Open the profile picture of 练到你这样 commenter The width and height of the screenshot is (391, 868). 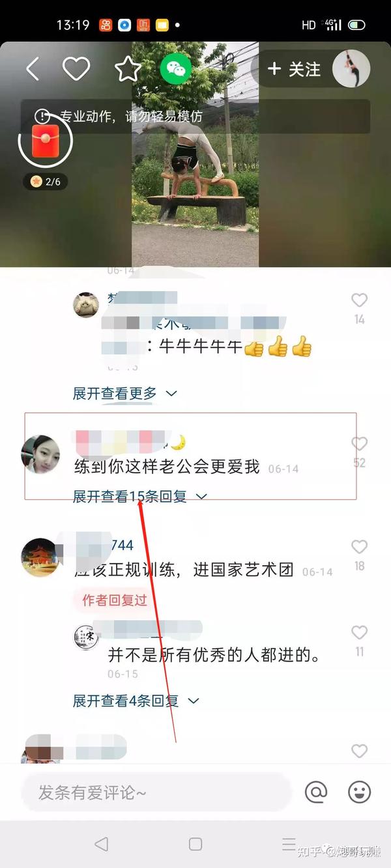pyautogui.click(x=40, y=455)
